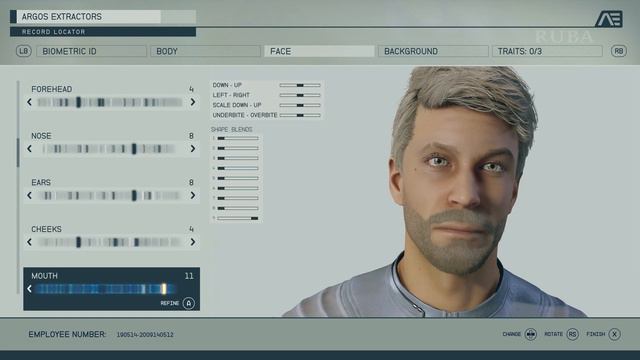Click the RS rotate stick icon

pyautogui.click(x=573, y=334)
